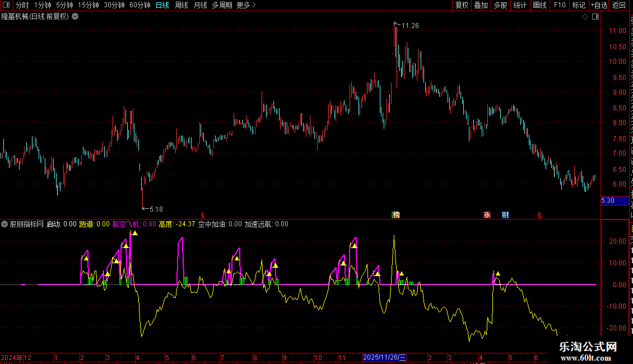This screenshot has height=364, width=633.
Task: Click the 股朋指标网 indicator name
Action: [27, 224]
